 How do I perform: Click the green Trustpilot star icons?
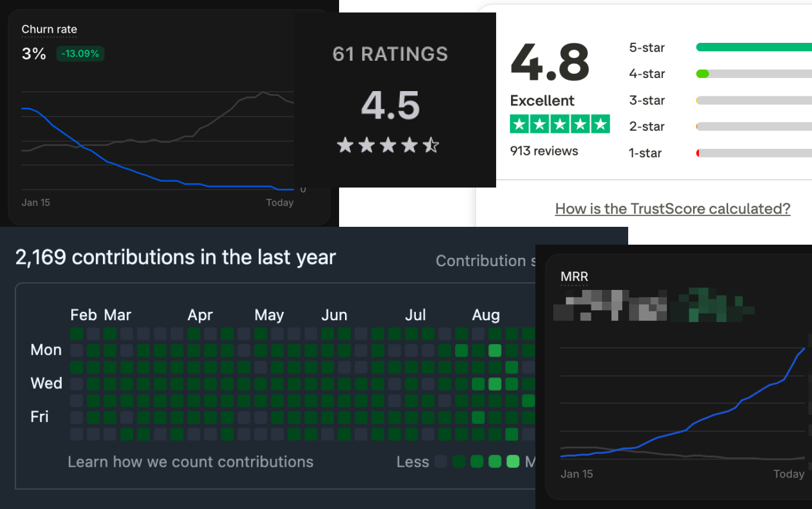coord(559,123)
